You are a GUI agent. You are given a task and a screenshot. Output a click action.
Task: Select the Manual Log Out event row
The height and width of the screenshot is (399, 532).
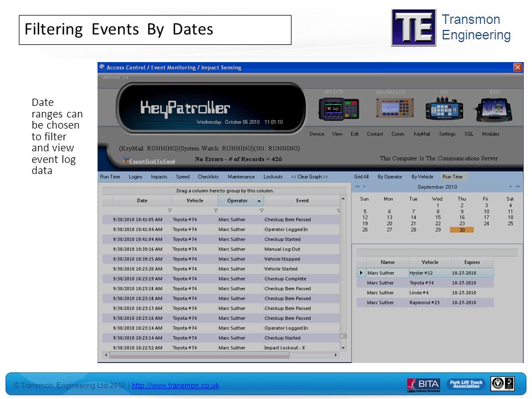click(221, 249)
